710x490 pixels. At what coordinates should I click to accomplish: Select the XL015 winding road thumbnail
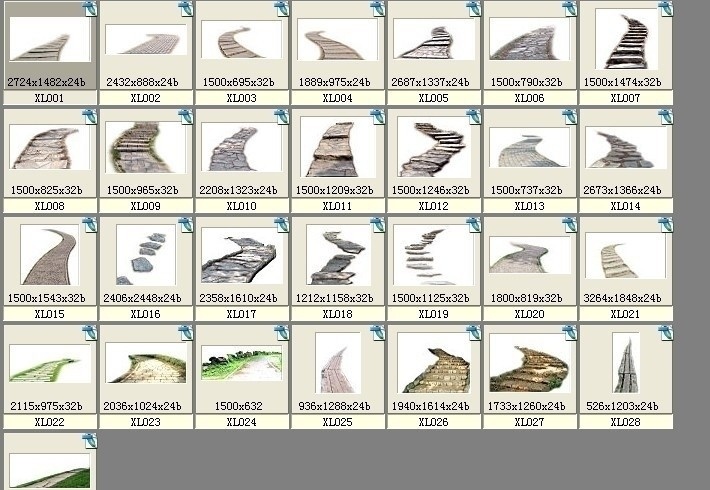coord(49,255)
